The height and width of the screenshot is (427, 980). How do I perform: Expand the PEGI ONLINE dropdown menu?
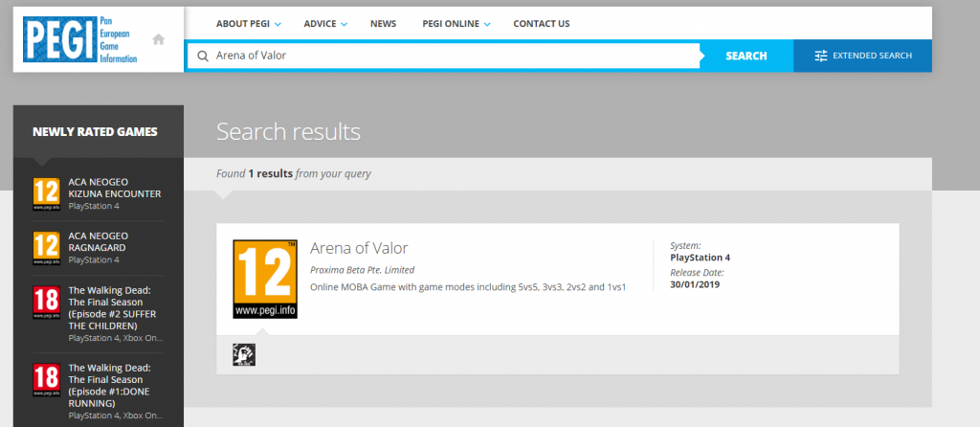click(x=457, y=24)
